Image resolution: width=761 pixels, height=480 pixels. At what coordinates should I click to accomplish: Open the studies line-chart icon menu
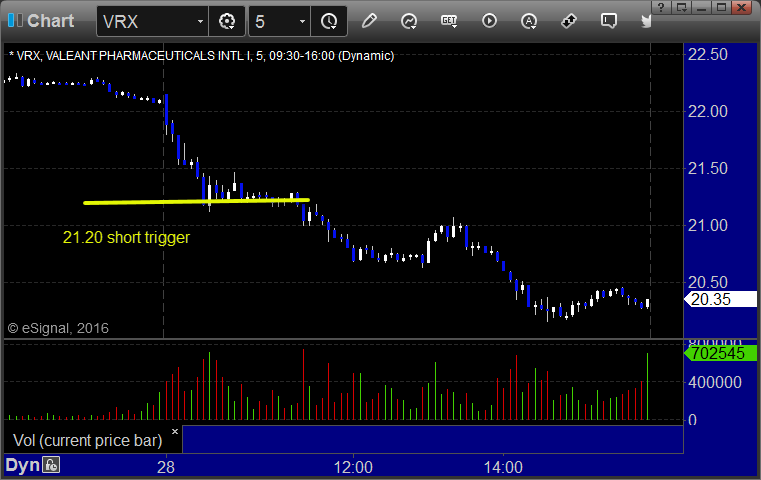coord(409,21)
